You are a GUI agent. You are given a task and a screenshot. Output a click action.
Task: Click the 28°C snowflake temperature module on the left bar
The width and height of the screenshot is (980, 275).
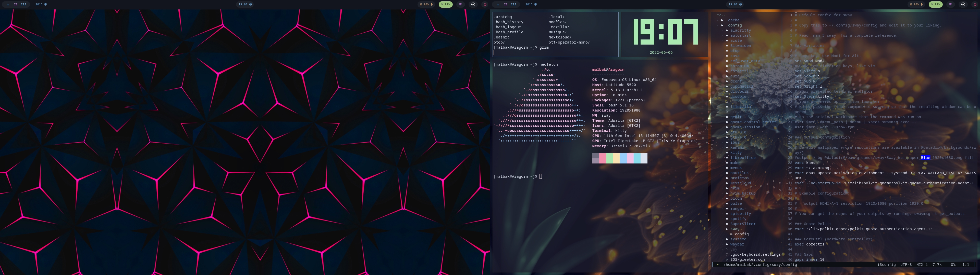pos(41,5)
